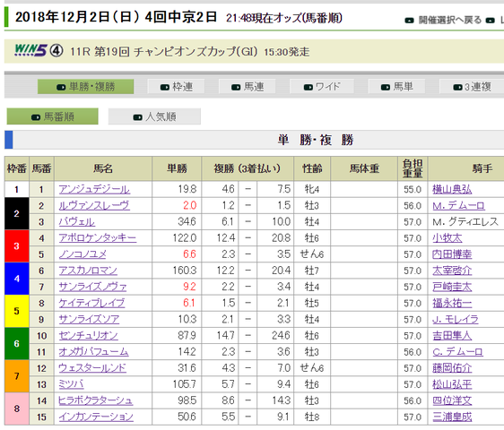The height and width of the screenshot is (430, 504).
Task: Open jockey M. デムーロ link
Action: coord(458,205)
